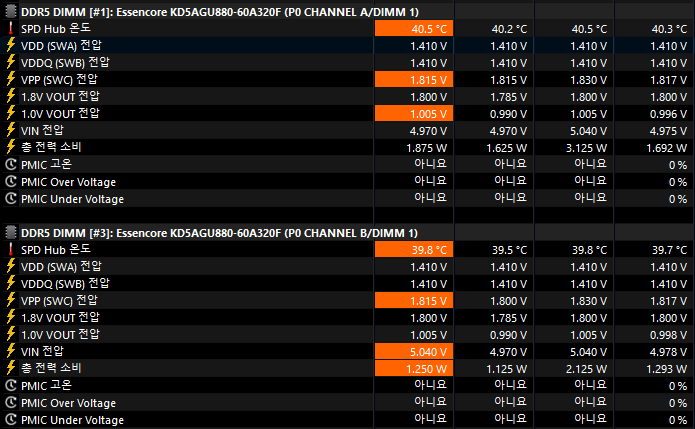
Task: Click the memory chip icon of DIMM #1 header
Action: coord(11,12)
